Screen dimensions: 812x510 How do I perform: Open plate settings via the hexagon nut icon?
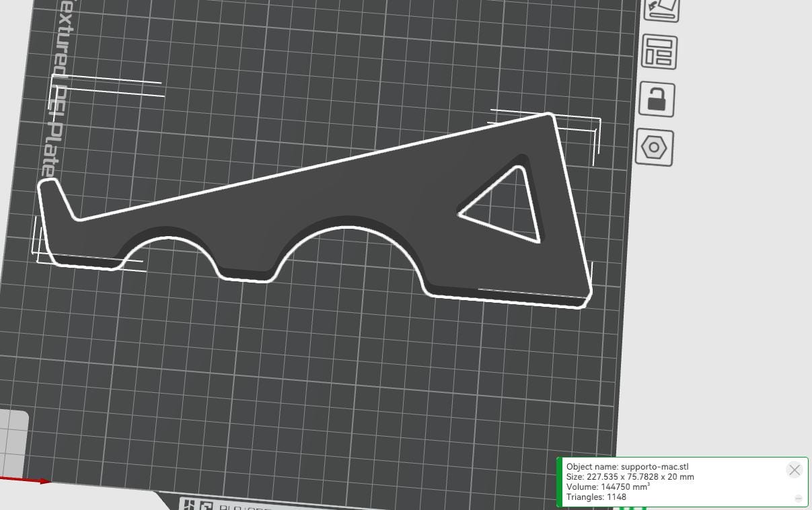tap(654, 147)
